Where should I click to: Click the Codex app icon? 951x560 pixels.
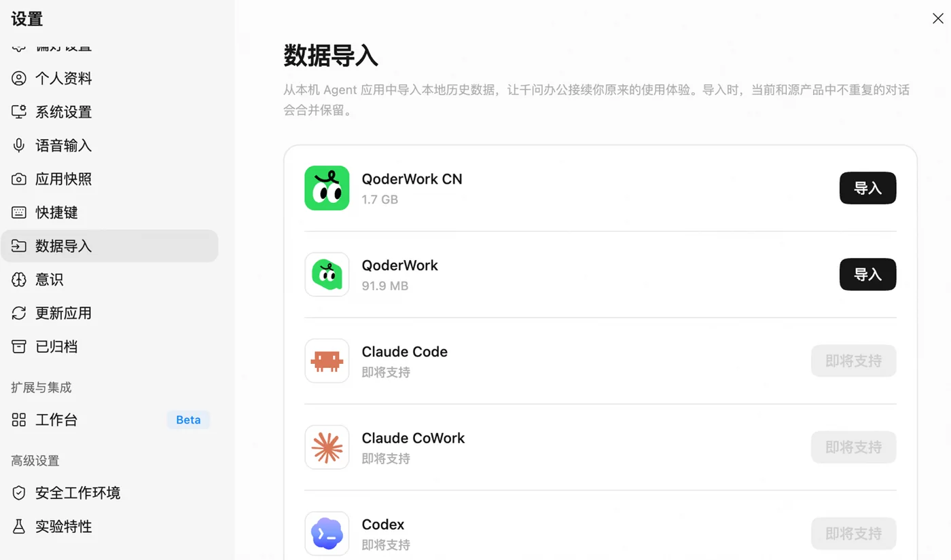click(327, 534)
